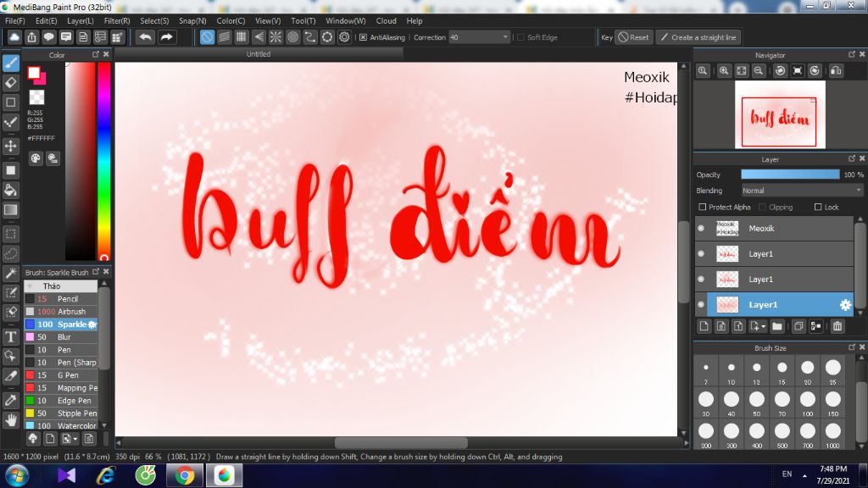Open the Snap menu
Viewport: 868px width, 488px height.
pos(192,20)
